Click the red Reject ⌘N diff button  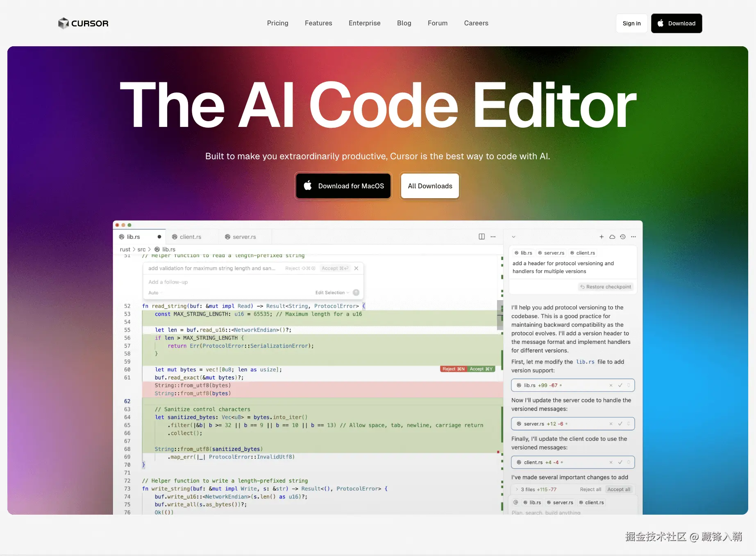click(454, 369)
